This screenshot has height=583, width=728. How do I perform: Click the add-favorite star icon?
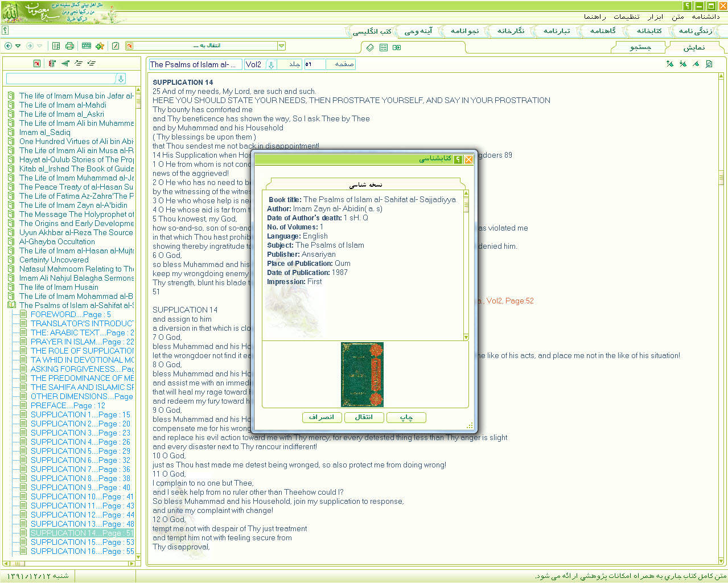coord(100,46)
